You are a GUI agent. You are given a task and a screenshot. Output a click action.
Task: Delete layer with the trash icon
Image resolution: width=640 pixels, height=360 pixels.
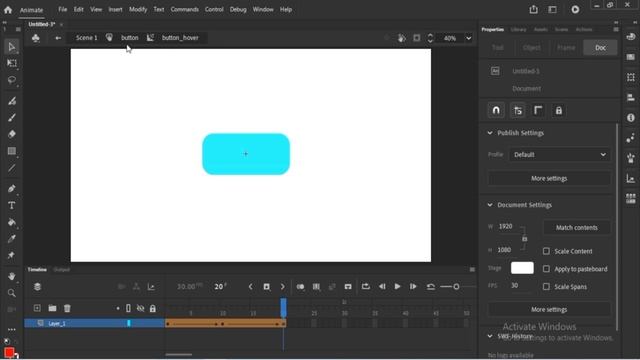click(67, 308)
